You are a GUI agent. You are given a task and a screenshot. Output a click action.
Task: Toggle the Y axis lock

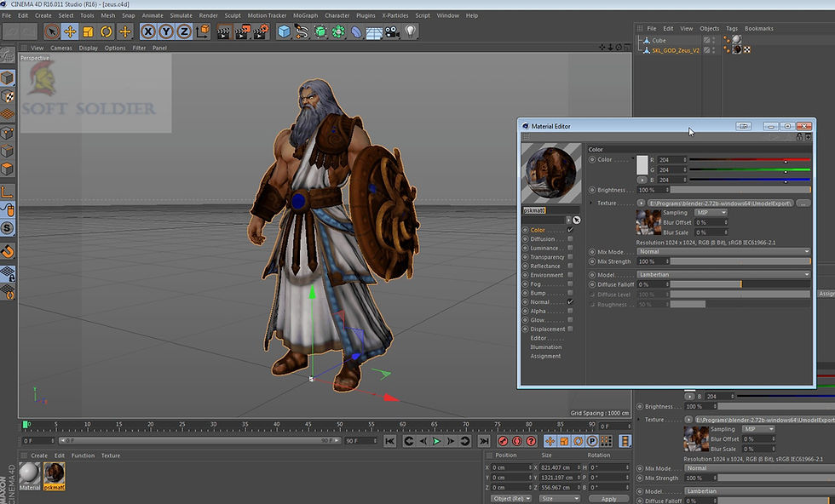166,32
